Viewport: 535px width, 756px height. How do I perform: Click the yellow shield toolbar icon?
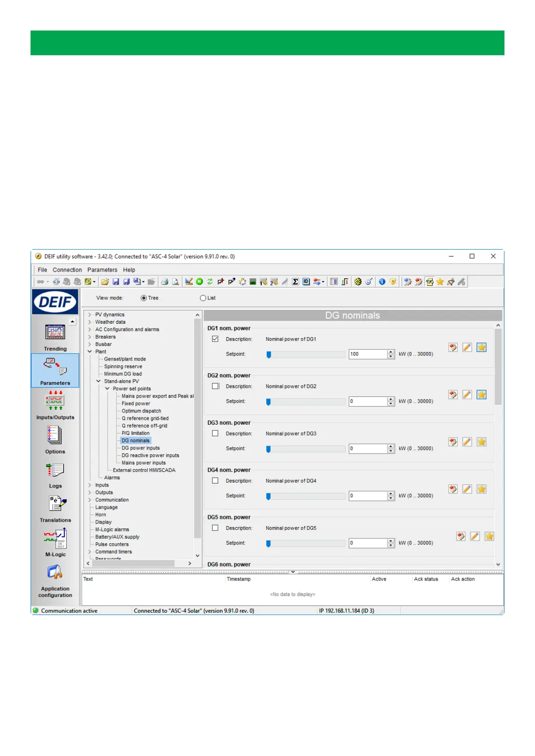[x=393, y=281]
